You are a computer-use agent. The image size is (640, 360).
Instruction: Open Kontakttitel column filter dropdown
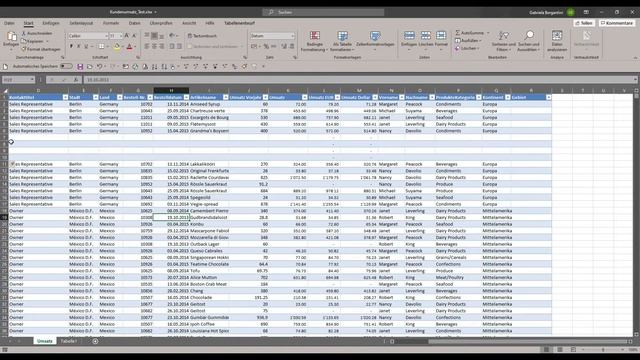(65, 97)
